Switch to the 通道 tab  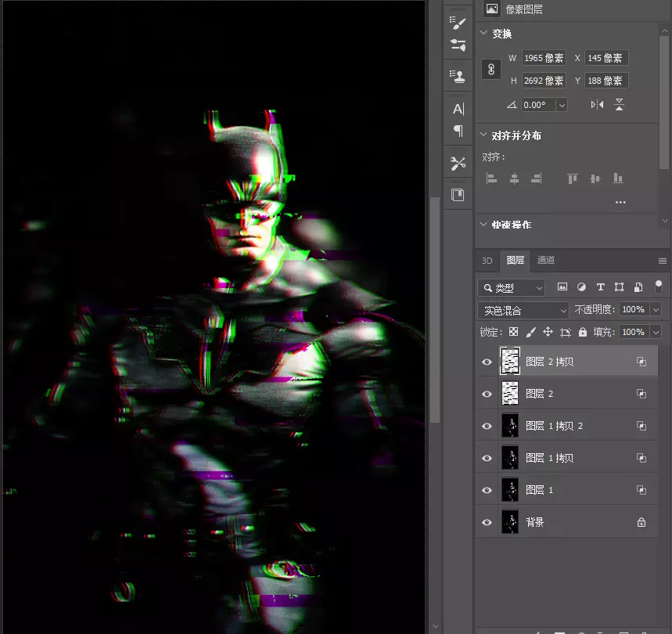pyautogui.click(x=545, y=260)
